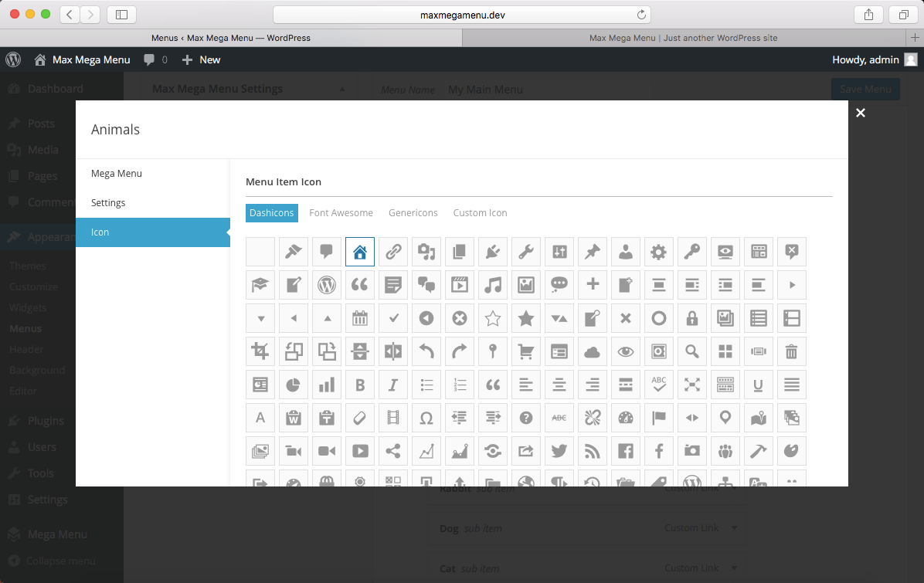The width and height of the screenshot is (924, 583).
Task: Close the Animals icon dialog
Action: tap(861, 113)
